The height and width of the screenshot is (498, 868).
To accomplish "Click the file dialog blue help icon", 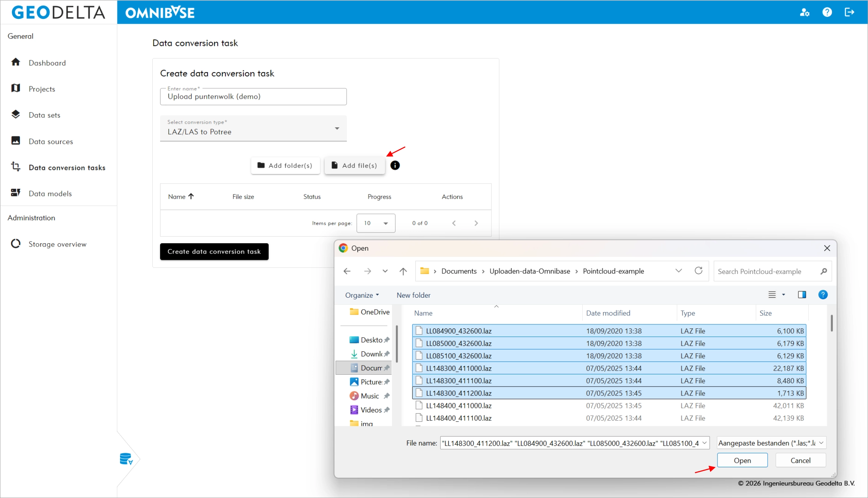I will [823, 295].
